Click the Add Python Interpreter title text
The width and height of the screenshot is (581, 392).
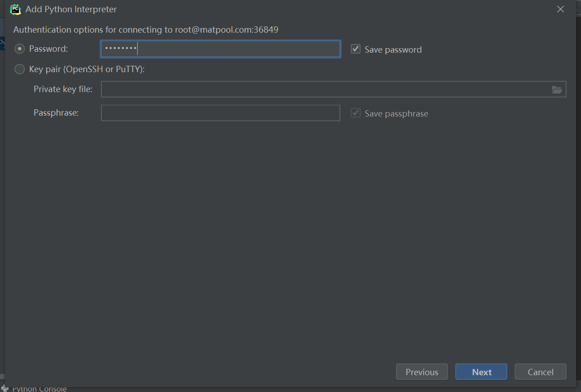point(71,9)
